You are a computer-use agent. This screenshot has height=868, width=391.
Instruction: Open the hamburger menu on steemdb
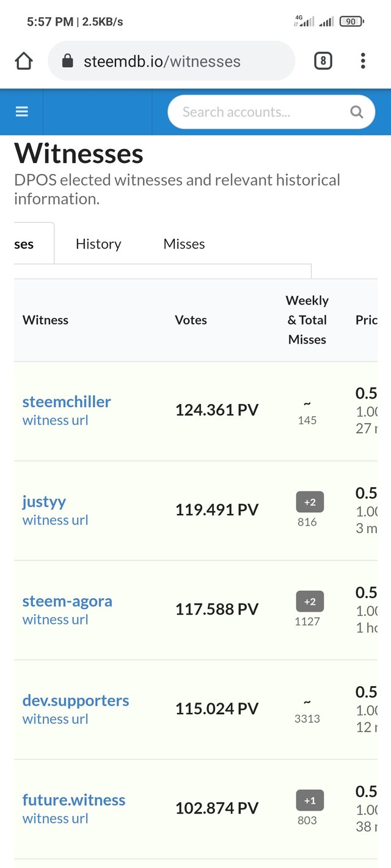click(22, 112)
